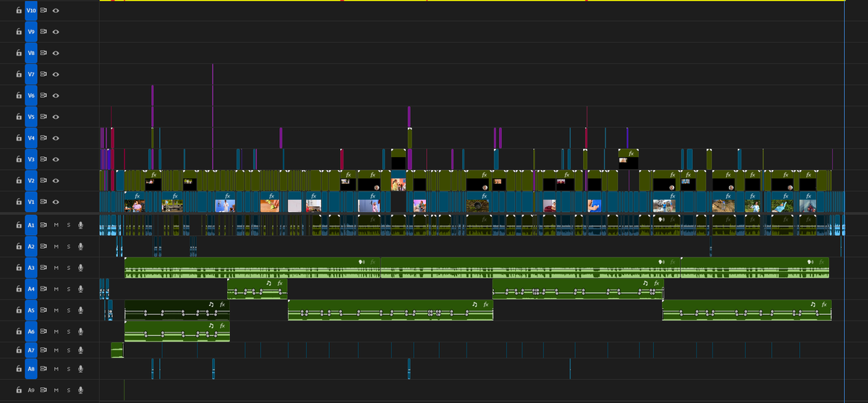Mute audio track A2
This screenshot has height=403, width=868.
tap(56, 247)
